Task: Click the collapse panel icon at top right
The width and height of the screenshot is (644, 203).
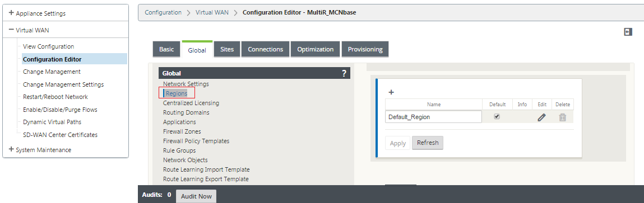Action: [628, 32]
